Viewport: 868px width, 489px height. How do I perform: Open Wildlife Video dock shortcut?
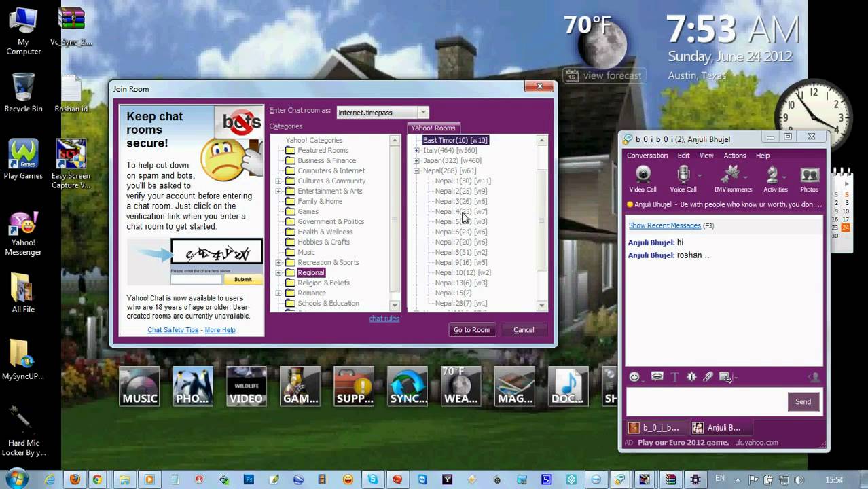coord(247,386)
